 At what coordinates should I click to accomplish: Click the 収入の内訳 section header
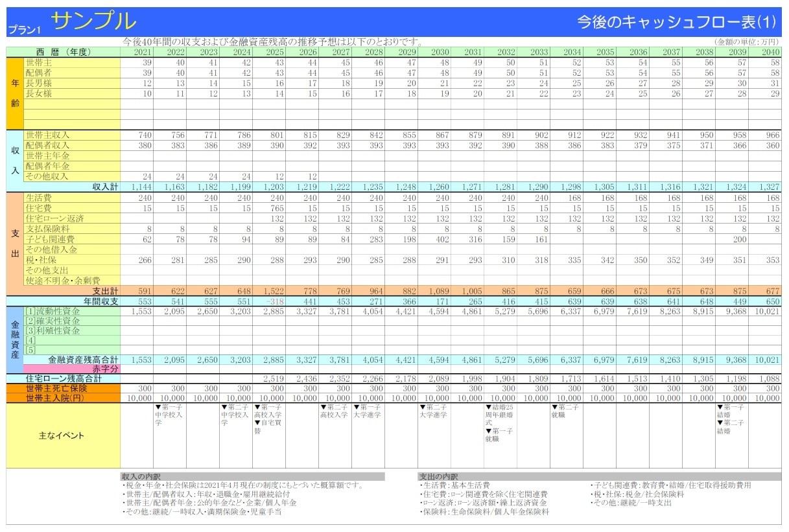point(140,476)
